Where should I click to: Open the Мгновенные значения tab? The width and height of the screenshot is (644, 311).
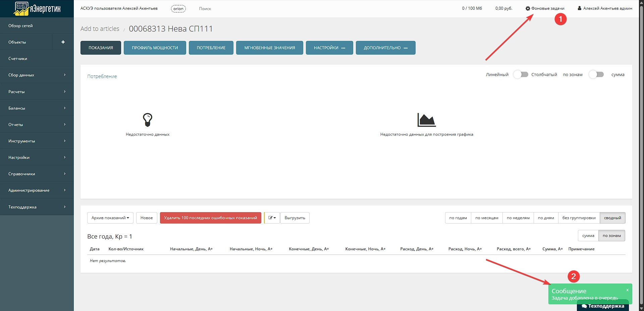269,48
